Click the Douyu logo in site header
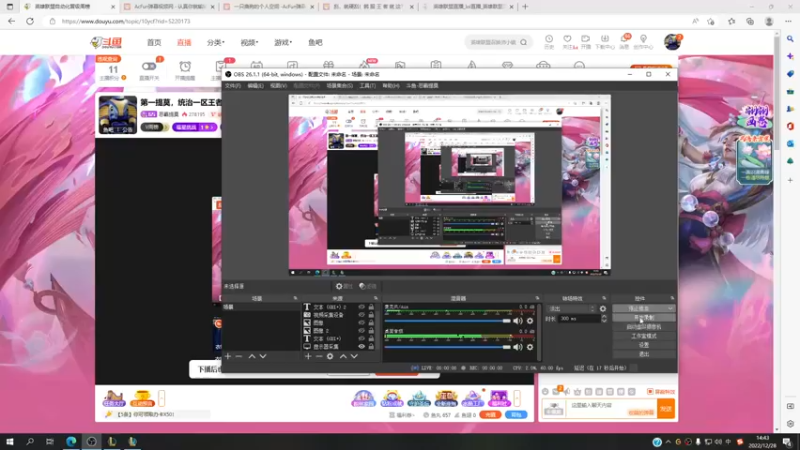Viewport: 800px width, 450px height. 106,42
